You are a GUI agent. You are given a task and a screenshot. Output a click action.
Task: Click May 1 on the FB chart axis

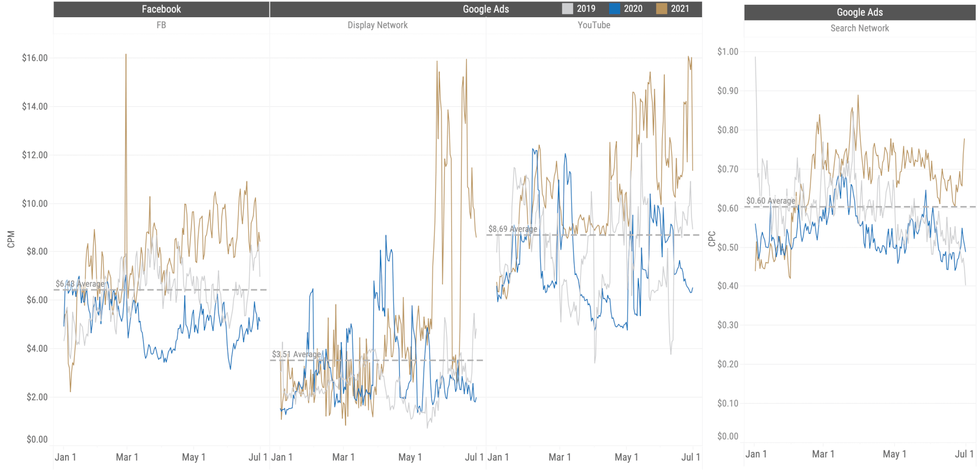point(194,457)
